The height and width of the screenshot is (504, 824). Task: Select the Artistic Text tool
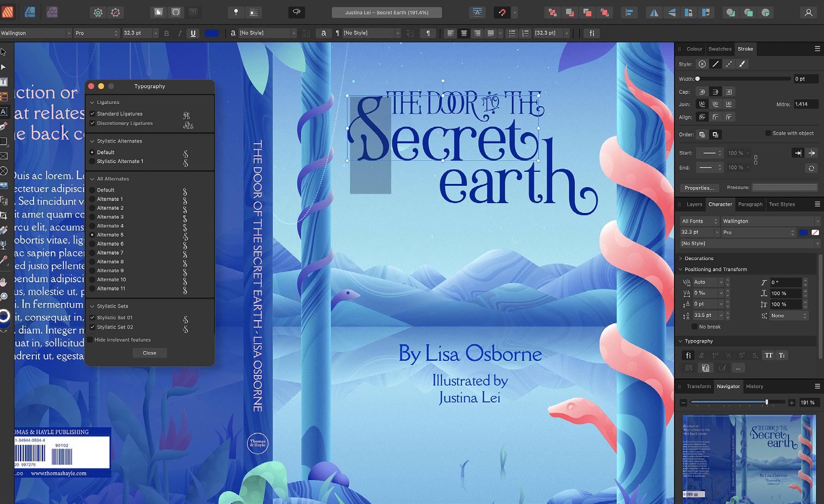[x=4, y=111]
